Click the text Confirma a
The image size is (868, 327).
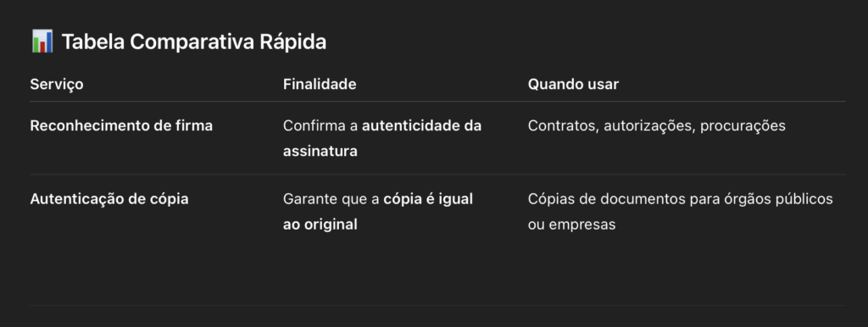(x=320, y=125)
